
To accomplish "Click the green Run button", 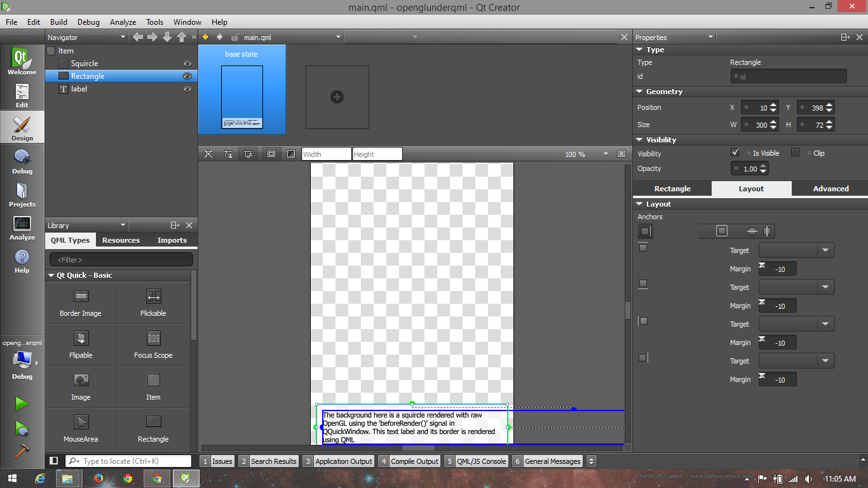I will (x=22, y=404).
